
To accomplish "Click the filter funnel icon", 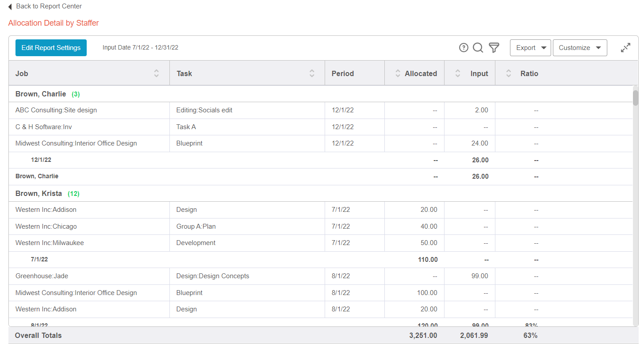I will coord(494,48).
